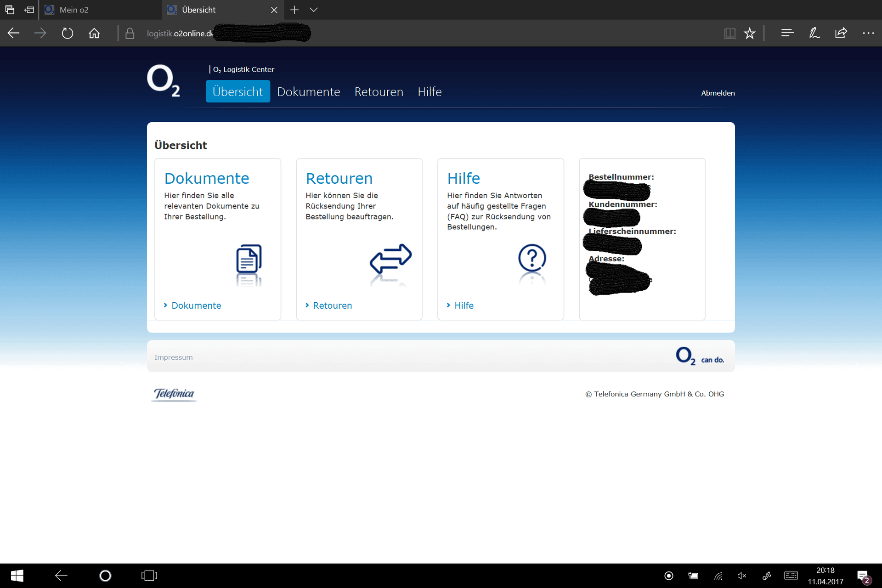Screen dimensions: 882x588
Task: Click the Retouren exchange arrows icon
Action: point(390,258)
